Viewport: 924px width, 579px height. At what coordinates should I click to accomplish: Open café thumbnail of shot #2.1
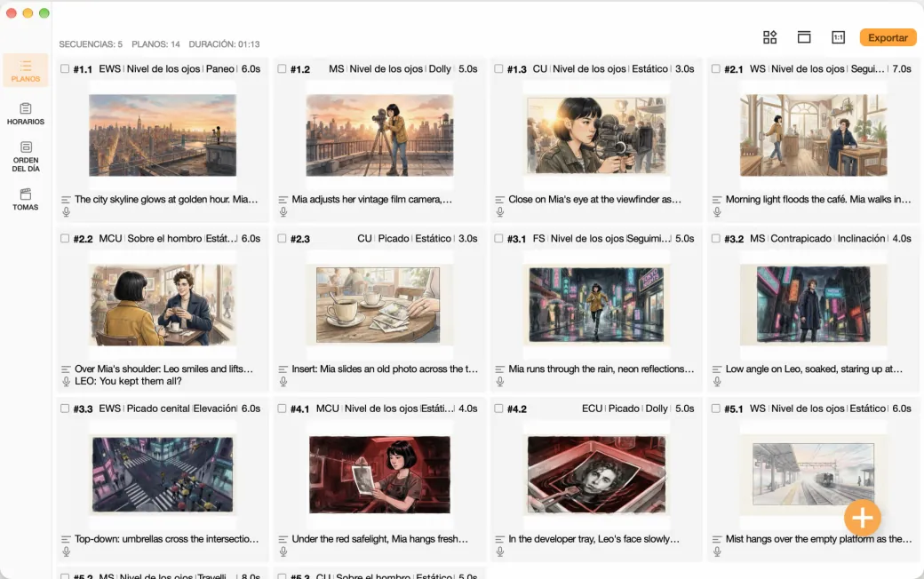[813, 135]
